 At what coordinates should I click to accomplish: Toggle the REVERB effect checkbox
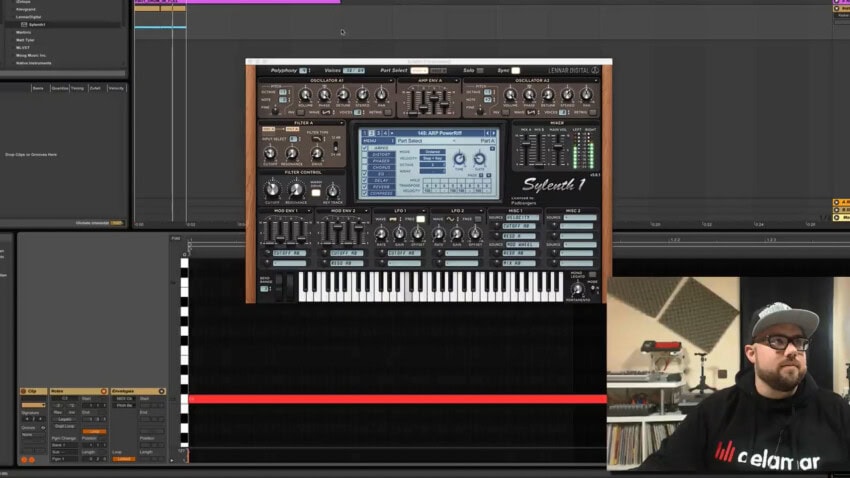tap(365, 187)
